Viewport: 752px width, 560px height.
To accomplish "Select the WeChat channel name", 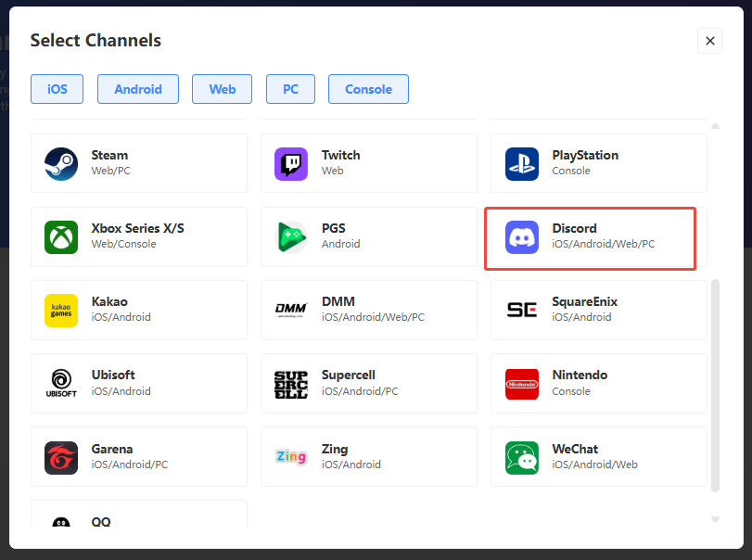I will (575, 450).
